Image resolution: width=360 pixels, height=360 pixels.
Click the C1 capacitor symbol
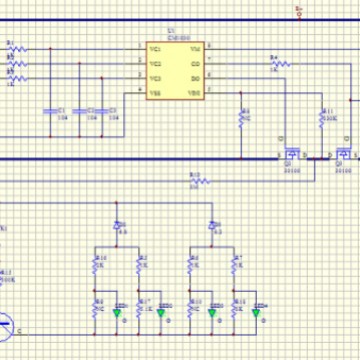[x=50, y=111]
